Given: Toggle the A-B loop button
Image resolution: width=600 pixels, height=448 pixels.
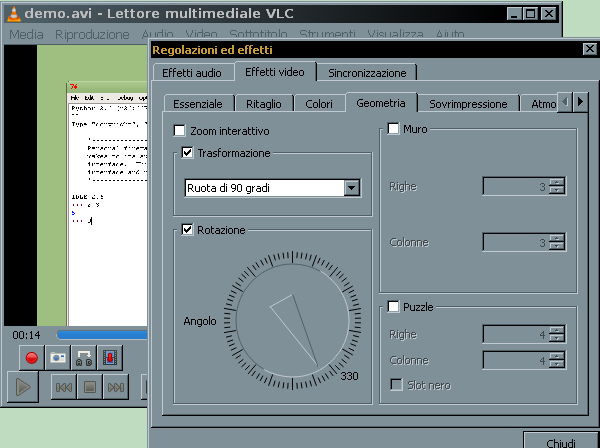Looking at the screenshot, I should tap(84, 357).
